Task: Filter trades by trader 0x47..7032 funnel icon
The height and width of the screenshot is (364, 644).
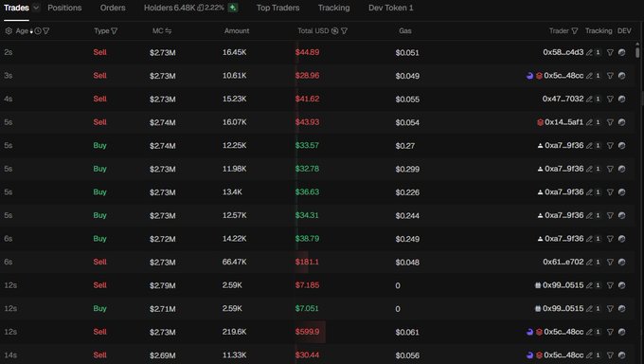Action: [610, 99]
